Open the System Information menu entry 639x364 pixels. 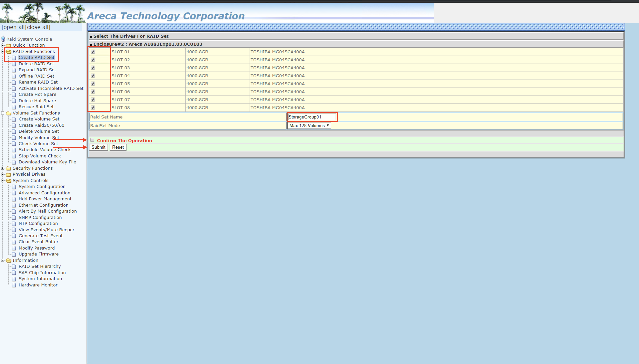pos(40,279)
